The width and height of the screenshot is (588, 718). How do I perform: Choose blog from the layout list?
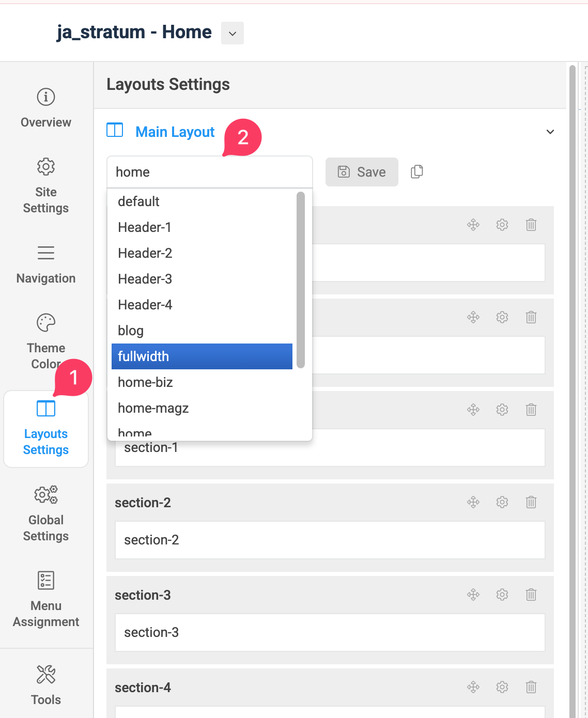point(202,331)
